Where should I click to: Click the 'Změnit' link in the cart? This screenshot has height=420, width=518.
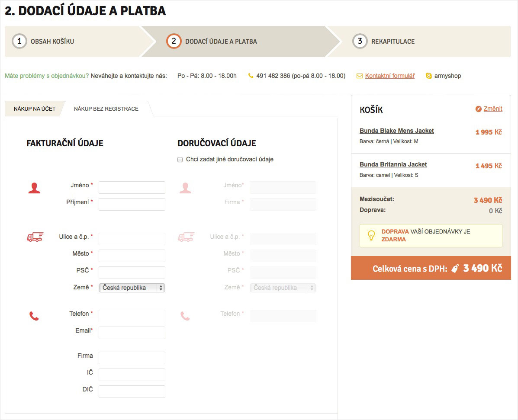click(493, 109)
